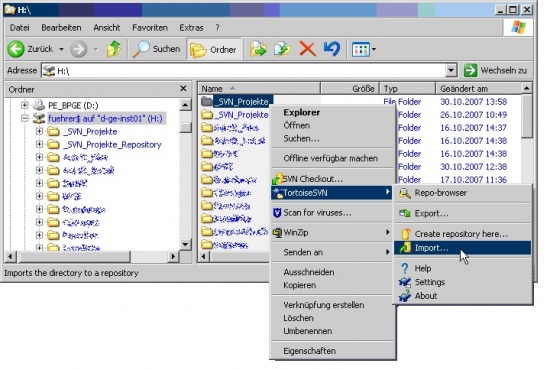Click the copy-to-folder toolbar icon

click(283, 49)
